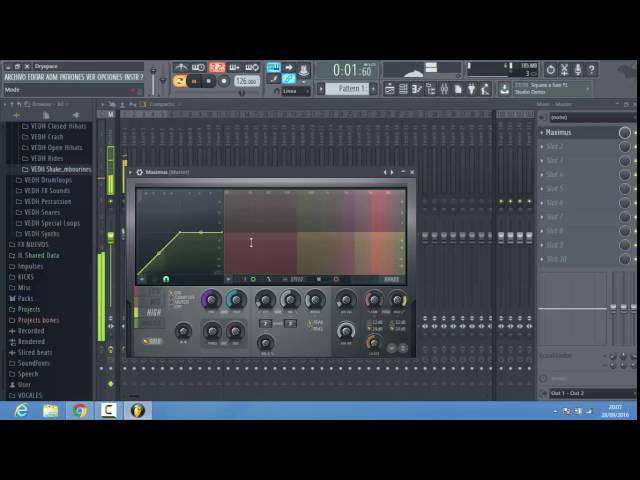Toggle the browser view icon
Screen dimensions: 640x480
point(431,89)
